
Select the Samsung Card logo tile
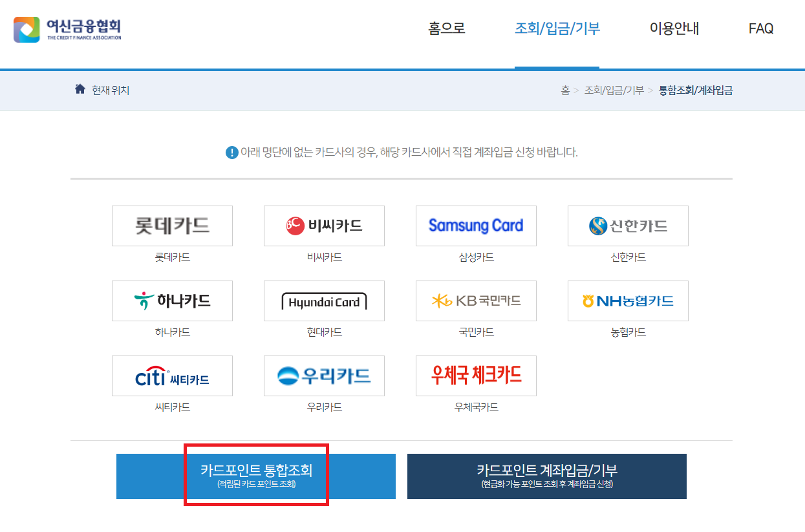[476, 226]
